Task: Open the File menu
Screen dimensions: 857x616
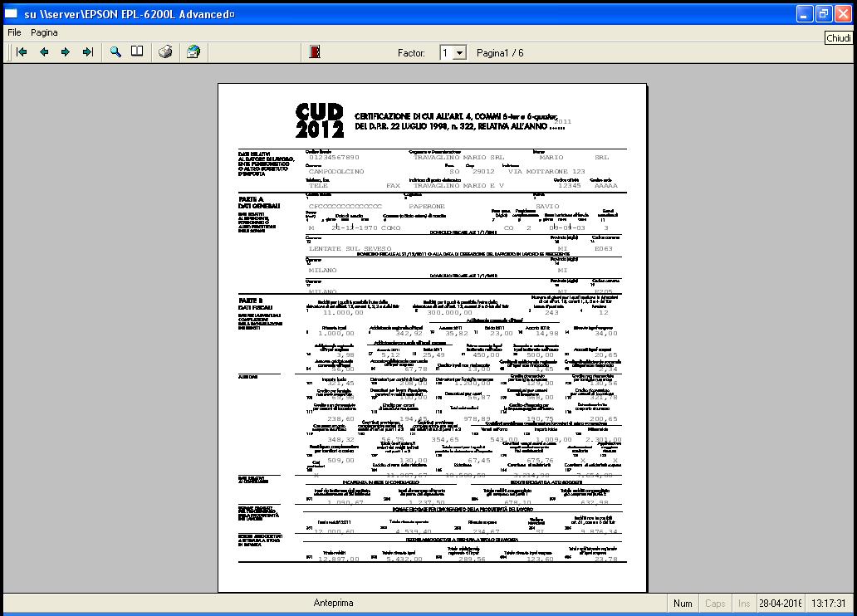Action: tap(14, 33)
